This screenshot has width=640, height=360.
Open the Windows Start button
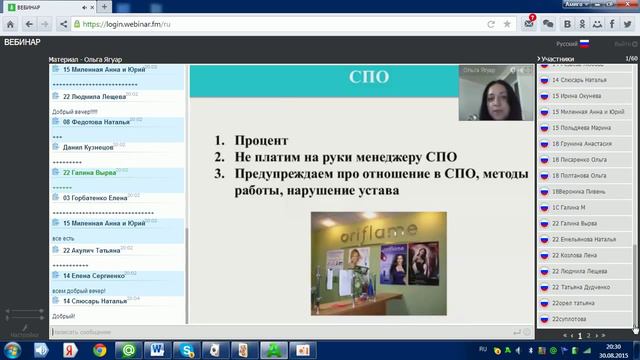pos(12,351)
